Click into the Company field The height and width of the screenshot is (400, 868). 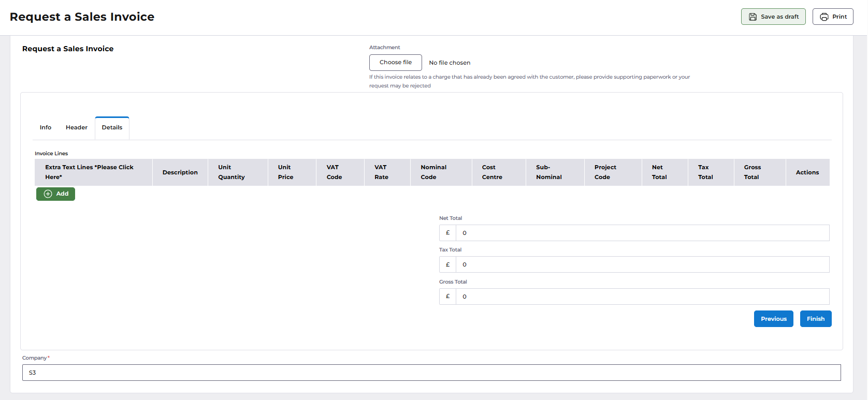[x=431, y=373]
